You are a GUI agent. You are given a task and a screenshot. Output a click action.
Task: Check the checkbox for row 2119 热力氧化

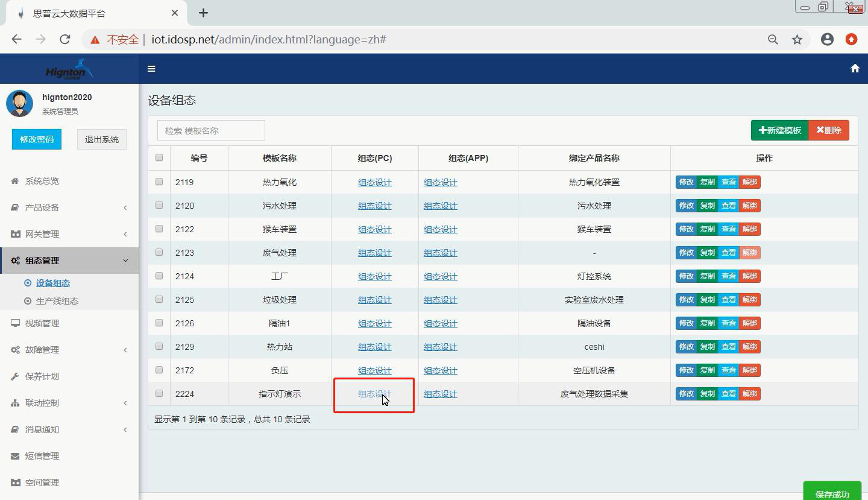point(159,182)
